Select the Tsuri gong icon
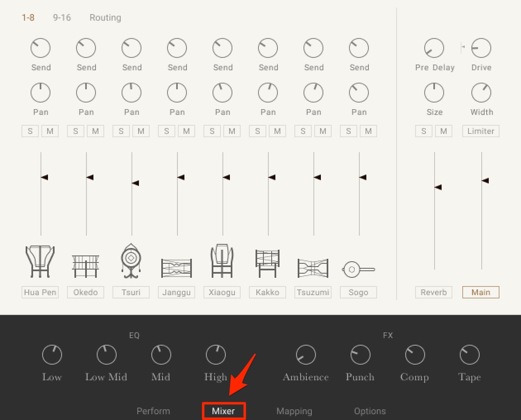 [x=131, y=260]
